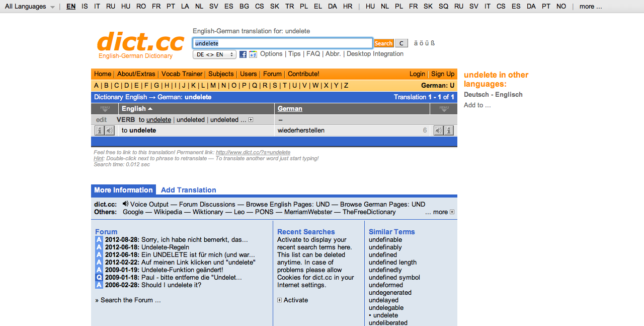Viewport: 644px width, 326px height.
Task: Open the Vocab Trainer menu item
Action: (182, 74)
